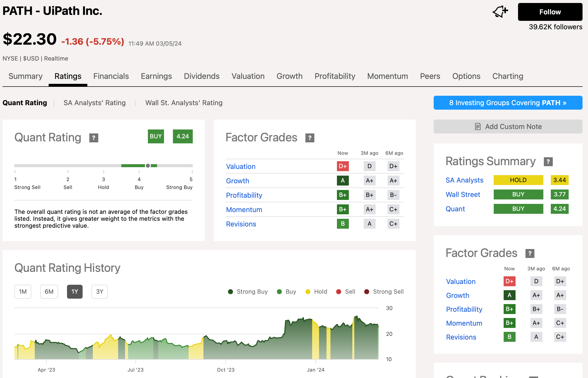Viewport: 588px width, 378px height.
Task: Open Revisions link in main Factor Grades
Action: (x=241, y=224)
